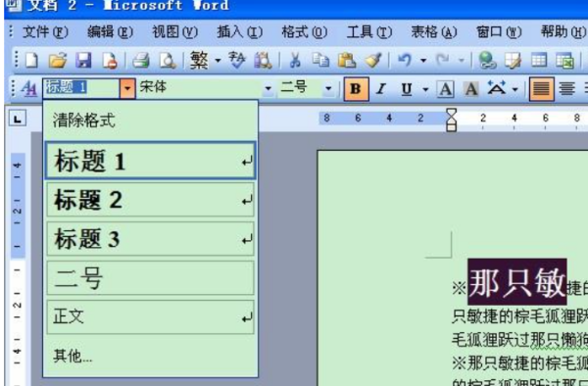Click in the style name box
Viewport: 588px width, 386px height.
point(81,88)
